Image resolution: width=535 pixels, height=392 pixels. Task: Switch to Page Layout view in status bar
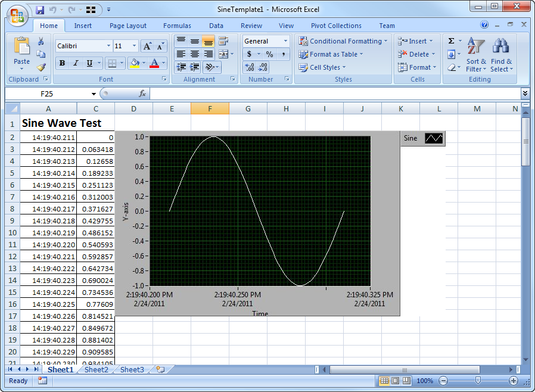pyautogui.click(x=396, y=381)
